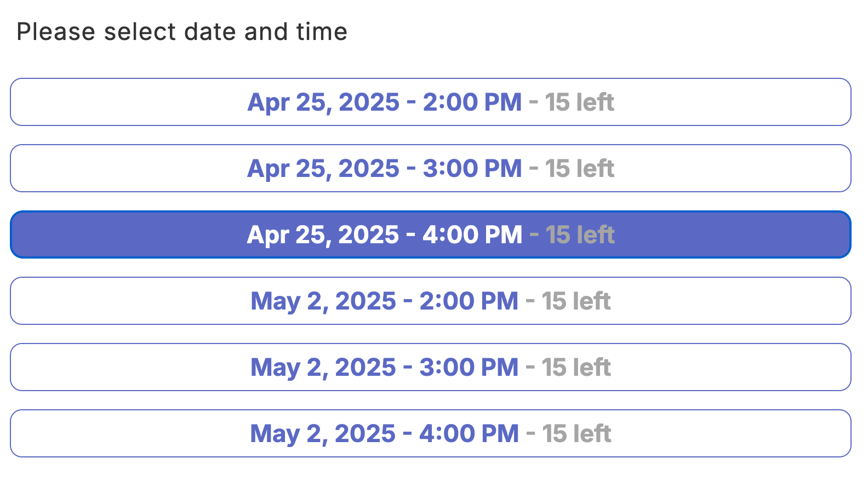Click "15 left" on May 2 4:00 PM option
Image resolution: width=868 pixels, height=481 pixels.
576,434
